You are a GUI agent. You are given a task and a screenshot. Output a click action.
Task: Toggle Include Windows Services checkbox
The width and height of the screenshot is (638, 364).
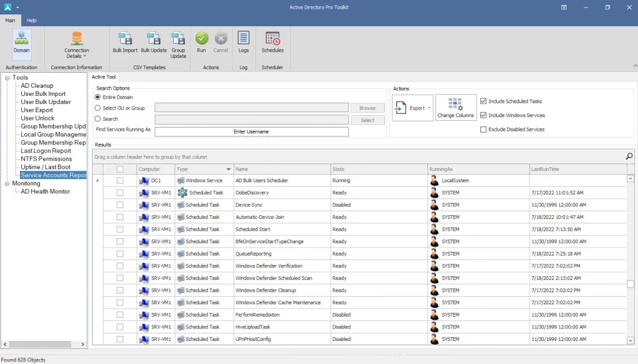(x=483, y=115)
